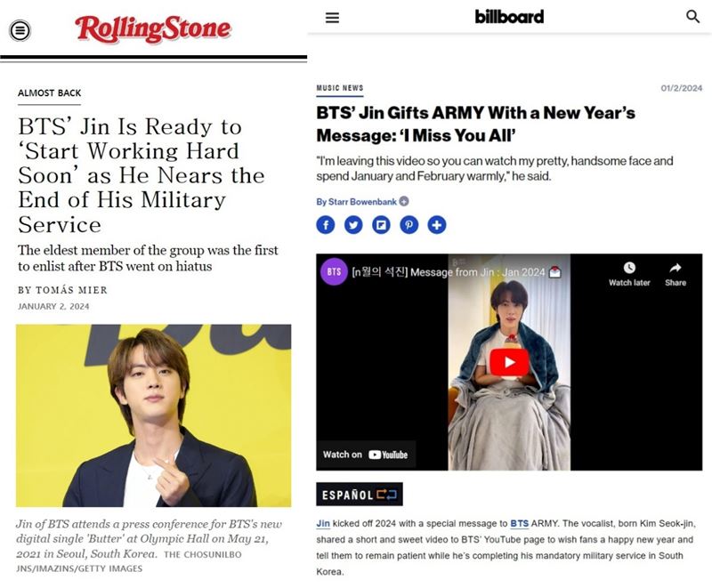This screenshot has height=588, width=712.
Task: Expand author info next to Starr Bowenbank
Action: point(404,201)
